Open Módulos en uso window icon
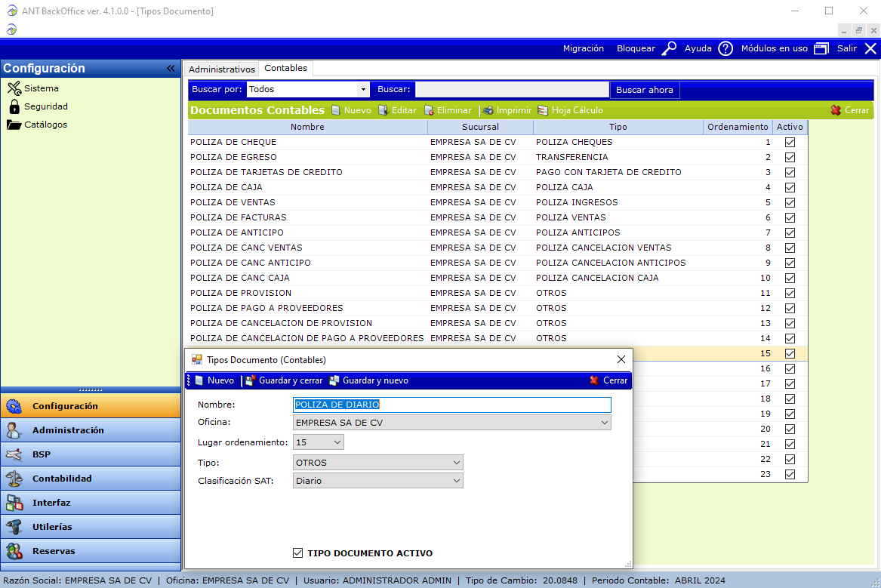Image resolution: width=881 pixels, height=588 pixels. tap(821, 48)
